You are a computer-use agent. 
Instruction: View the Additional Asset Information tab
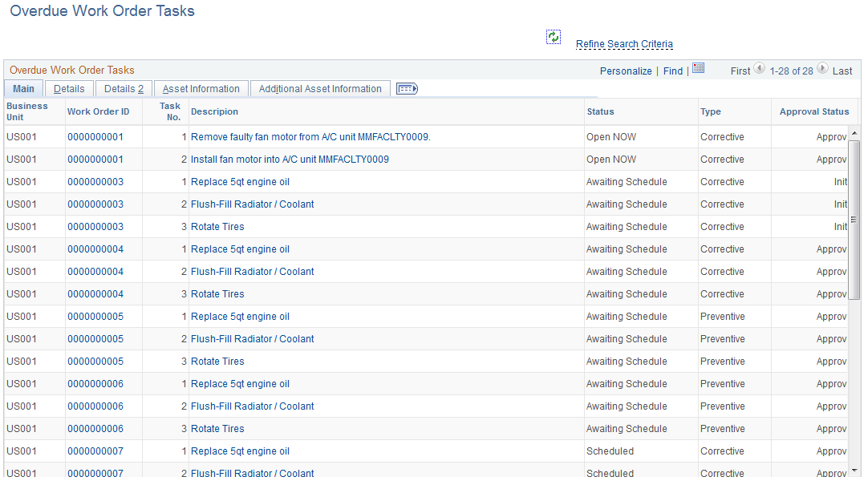click(319, 88)
